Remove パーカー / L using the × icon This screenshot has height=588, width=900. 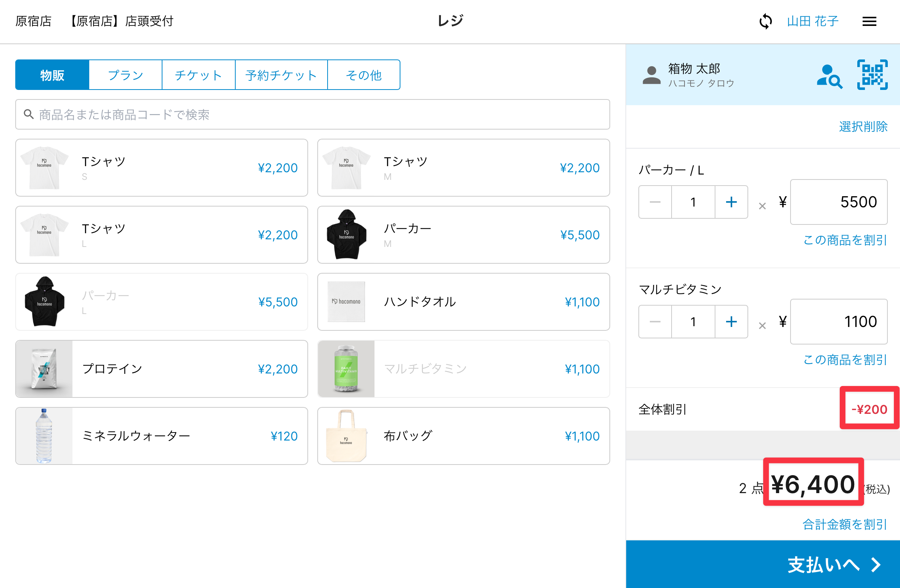[762, 206]
